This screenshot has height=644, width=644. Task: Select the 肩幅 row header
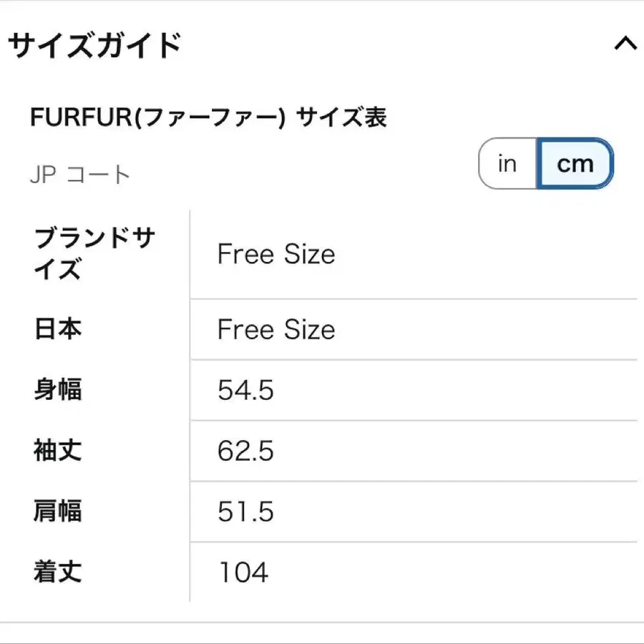58,512
